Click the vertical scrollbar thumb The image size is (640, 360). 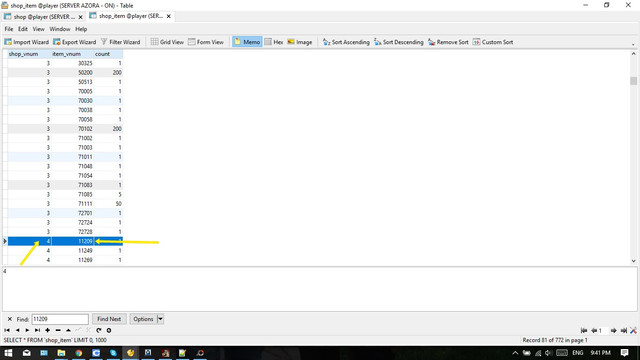[633, 81]
